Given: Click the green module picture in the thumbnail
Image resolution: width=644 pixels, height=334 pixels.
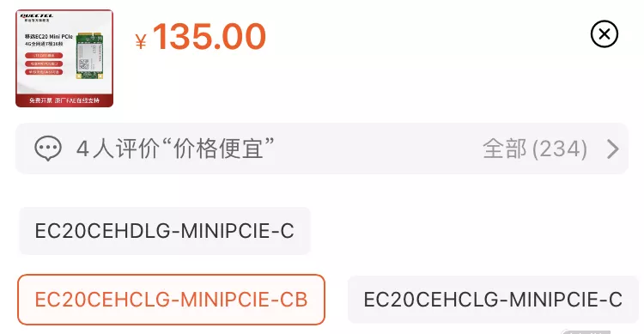Looking at the screenshot, I should coord(89,56).
